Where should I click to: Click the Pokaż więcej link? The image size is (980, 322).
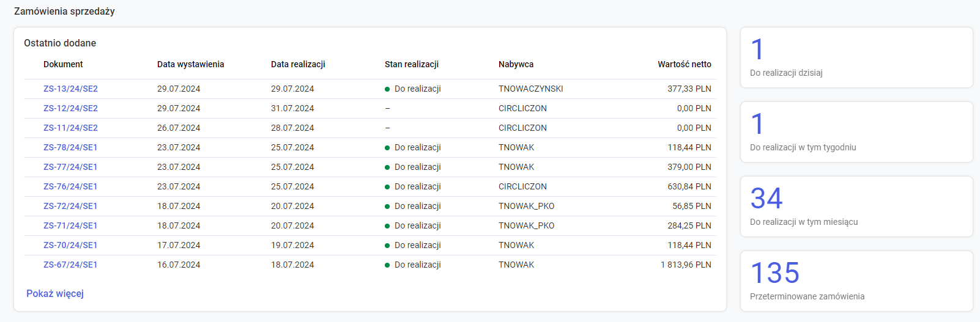(55, 293)
